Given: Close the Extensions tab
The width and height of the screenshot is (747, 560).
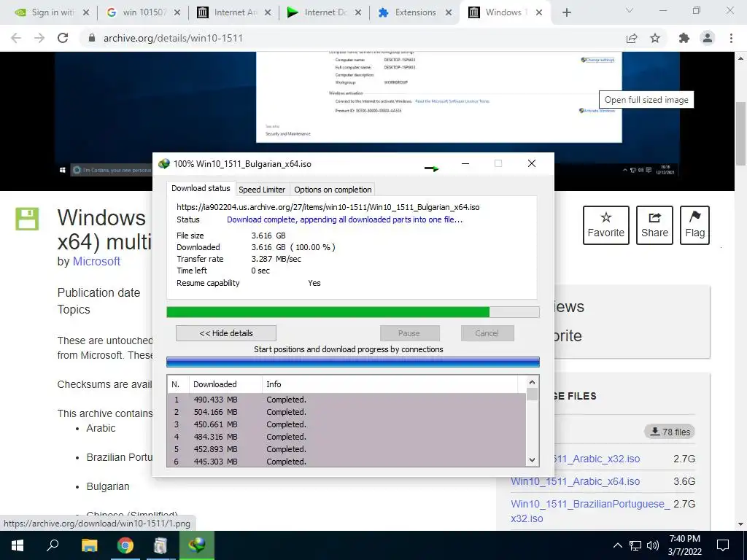Looking at the screenshot, I should click(449, 13).
